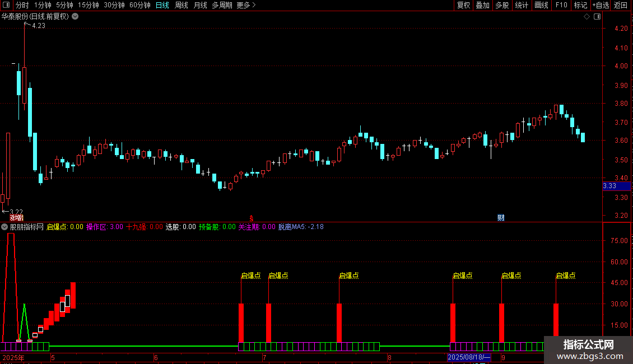Click the 标记 mark button
This screenshot has width=633, height=364.
(580, 5)
